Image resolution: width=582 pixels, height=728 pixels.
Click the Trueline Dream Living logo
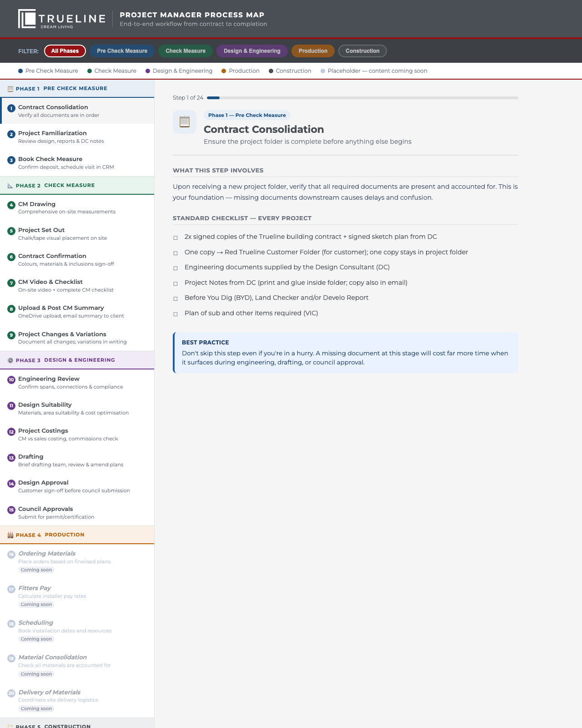tap(62, 19)
